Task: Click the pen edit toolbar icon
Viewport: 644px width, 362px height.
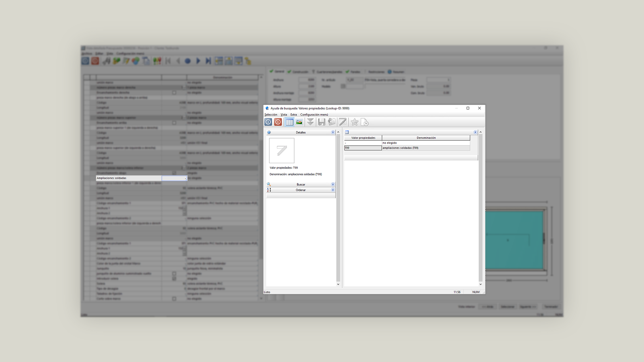Action: point(342,122)
